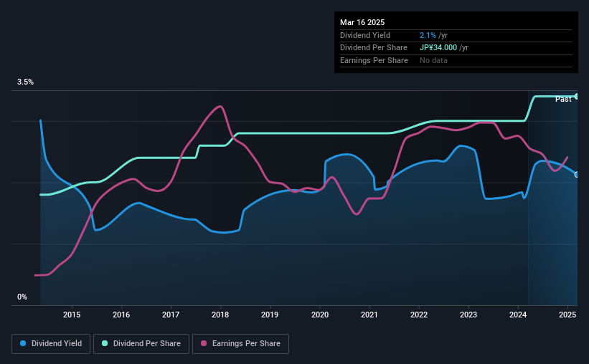Toggle the Earnings Per Share legend button
Screen dimensions: 589x364
tap(240, 344)
